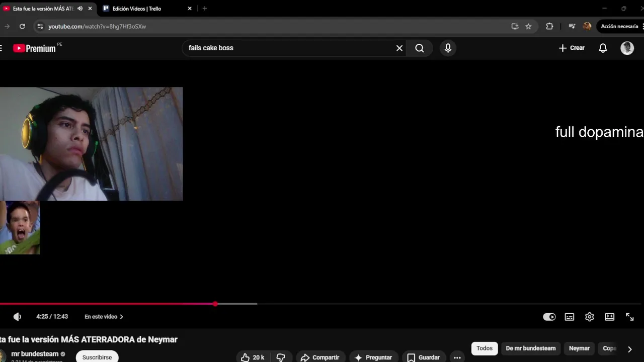Like the video with thumbs up
The width and height of the screenshot is (644, 362).
(x=253, y=357)
